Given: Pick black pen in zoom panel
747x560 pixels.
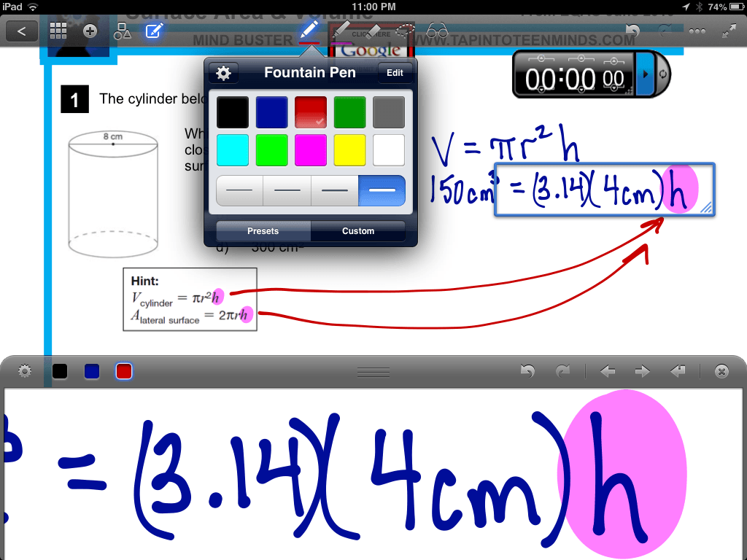Looking at the screenshot, I should pyautogui.click(x=60, y=371).
